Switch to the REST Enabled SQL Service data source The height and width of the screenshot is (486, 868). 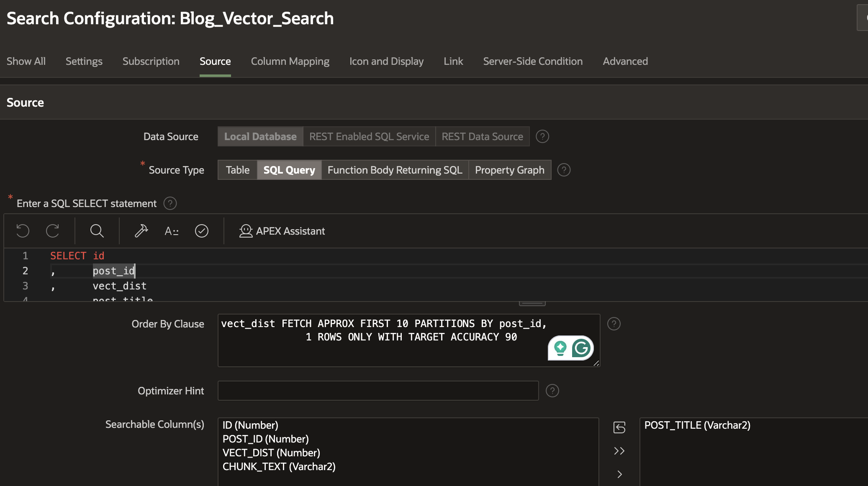368,136
